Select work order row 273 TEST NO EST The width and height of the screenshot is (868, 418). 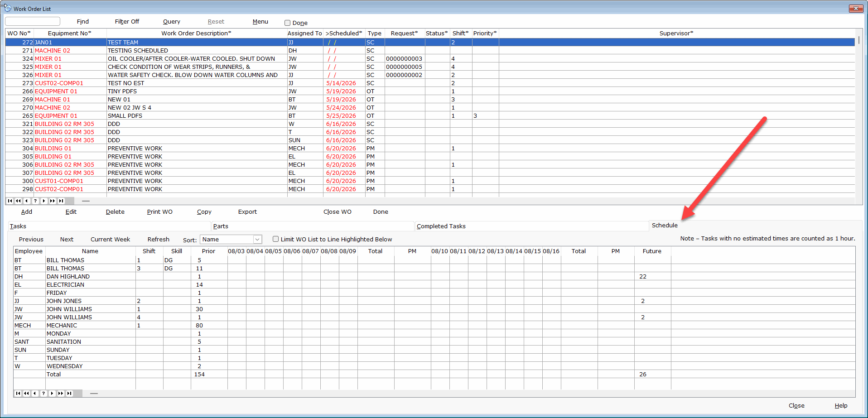pyautogui.click(x=430, y=83)
